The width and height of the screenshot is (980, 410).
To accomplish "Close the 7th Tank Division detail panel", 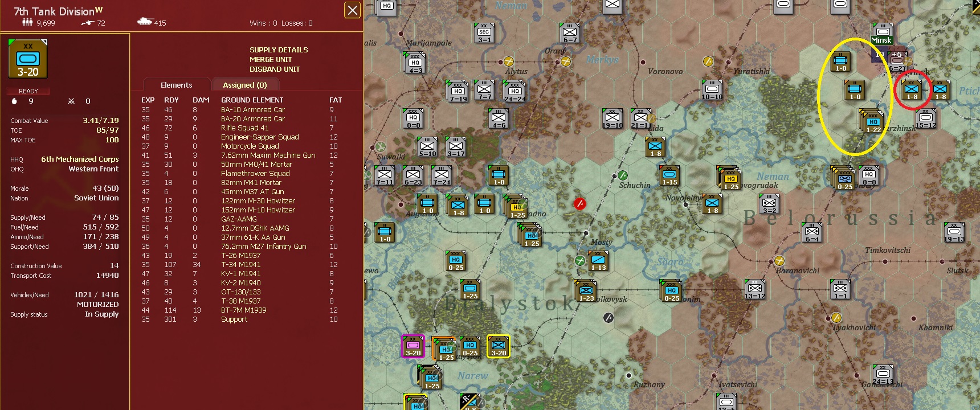I will coord(353,10).
